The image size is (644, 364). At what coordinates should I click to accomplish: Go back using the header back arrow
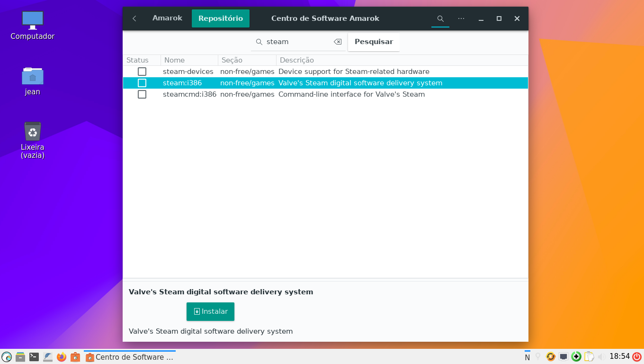click(134, 18)
